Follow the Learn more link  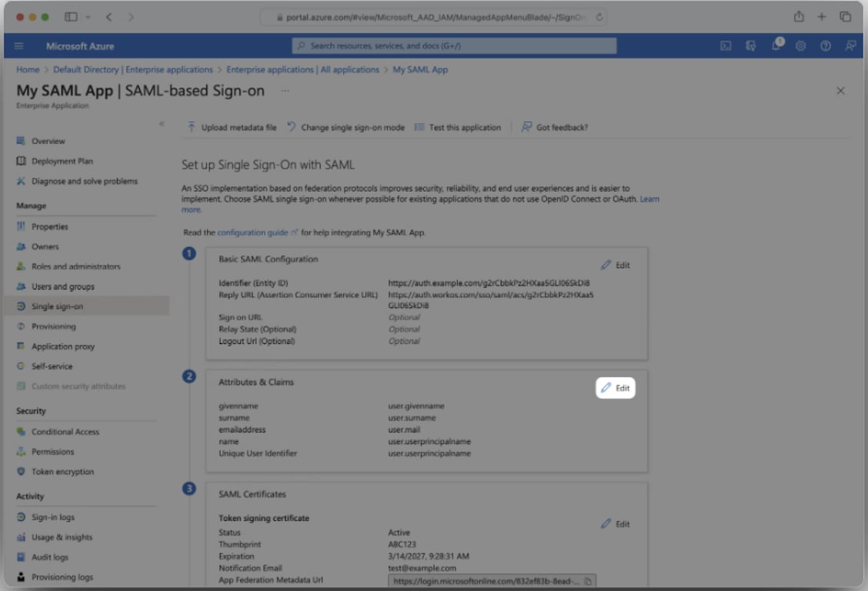649,199
